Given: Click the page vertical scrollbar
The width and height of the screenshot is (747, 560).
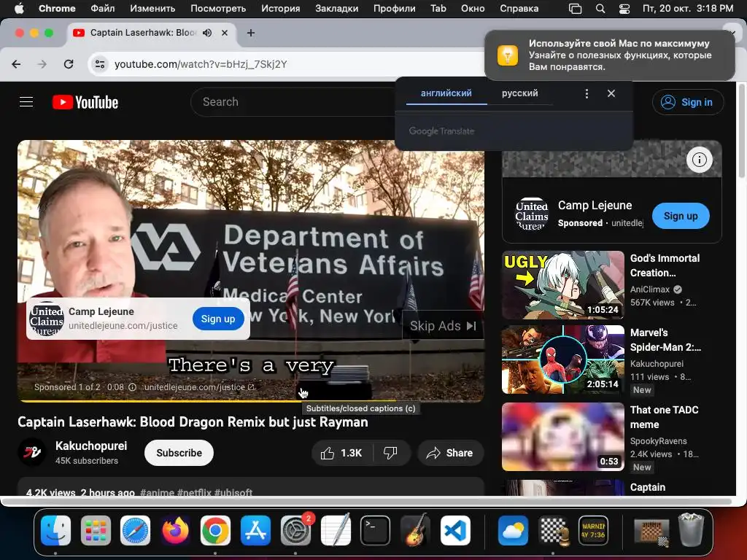Looking at the screenshot, I should click(741, 131).
